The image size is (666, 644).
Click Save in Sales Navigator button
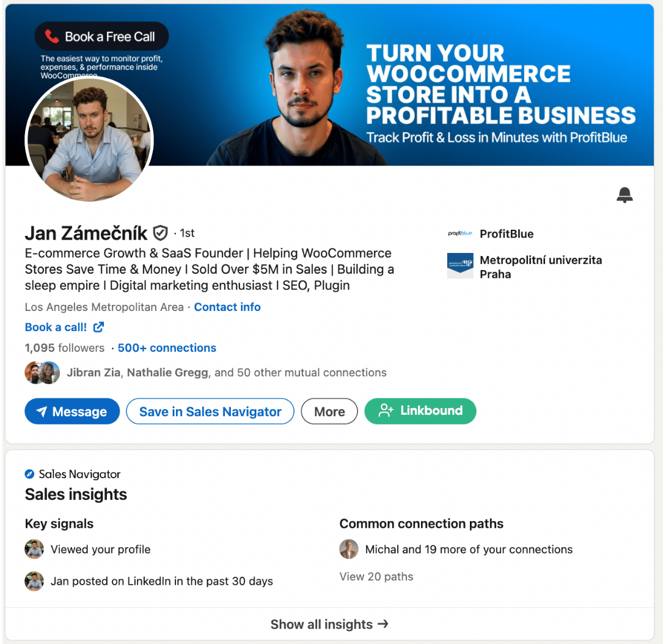point(210,411)
